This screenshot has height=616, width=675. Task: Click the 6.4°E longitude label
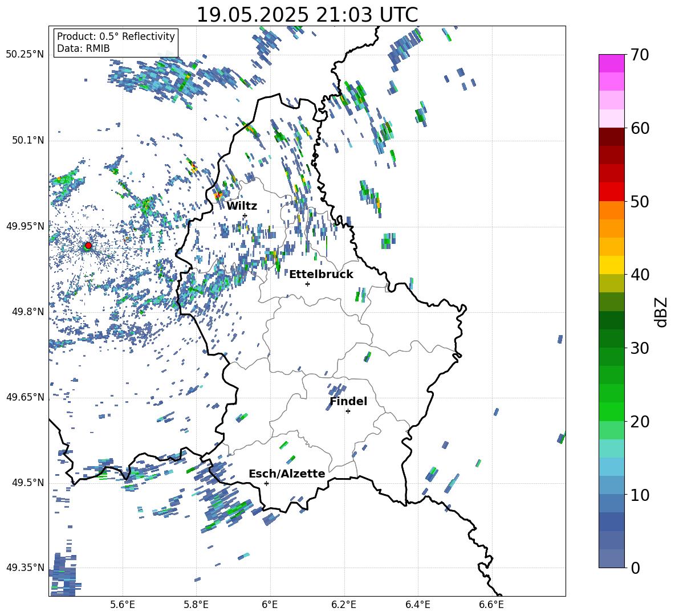(418, 605)
